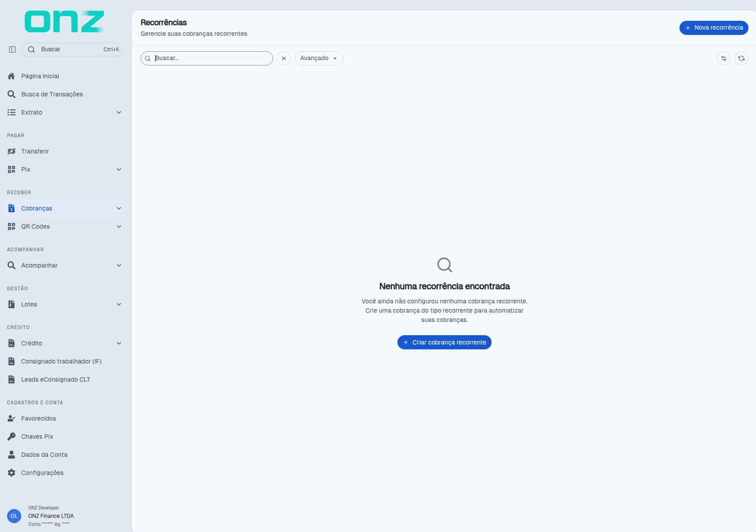The image size is (756, 532).
Task: Click the OL account avatar
Action: [14, 516]
